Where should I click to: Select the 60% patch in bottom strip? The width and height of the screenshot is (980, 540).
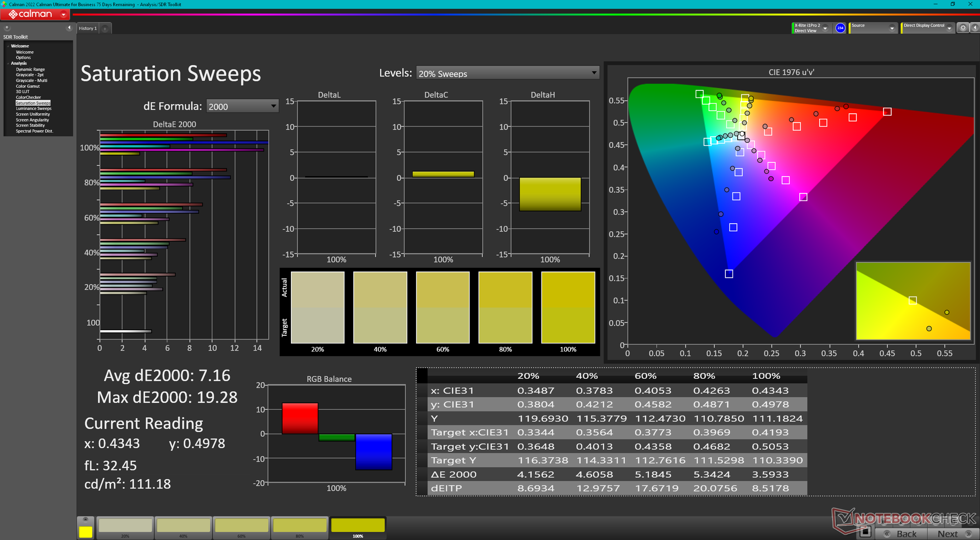pyautogui.click(x=242, y=528)
